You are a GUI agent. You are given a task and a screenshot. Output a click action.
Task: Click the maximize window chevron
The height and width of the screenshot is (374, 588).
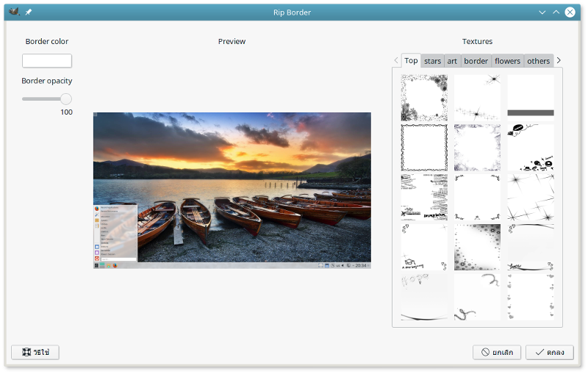(556, 12)
